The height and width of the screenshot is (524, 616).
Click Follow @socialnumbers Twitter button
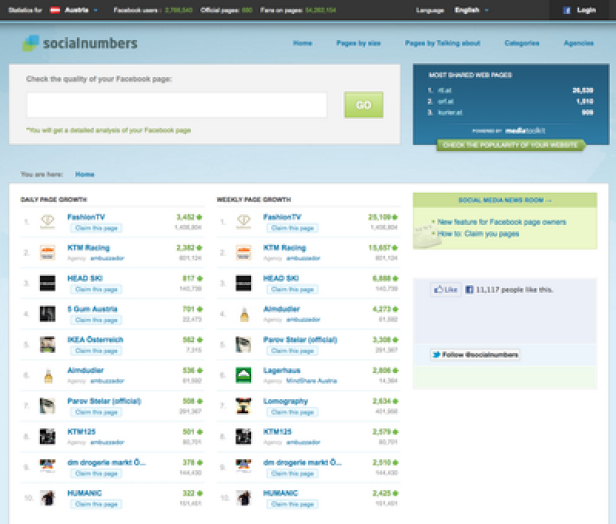point(475,355)
